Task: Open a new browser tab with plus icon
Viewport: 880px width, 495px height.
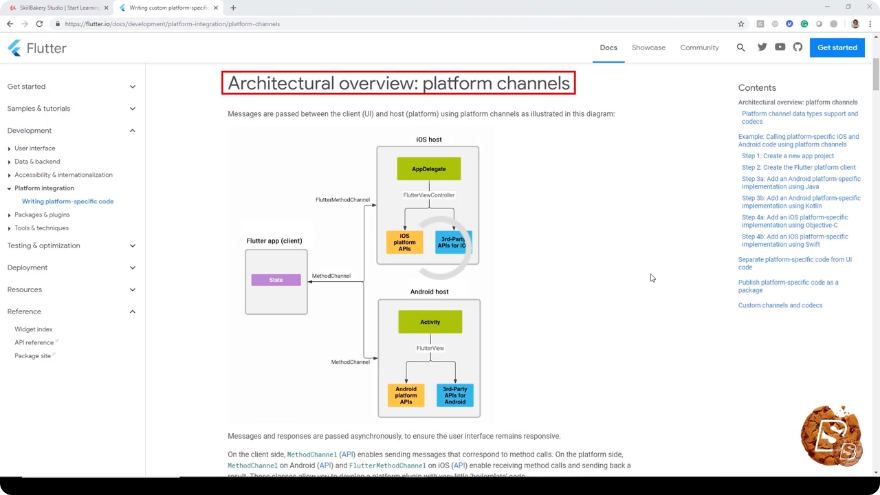Action: [233, 8]
